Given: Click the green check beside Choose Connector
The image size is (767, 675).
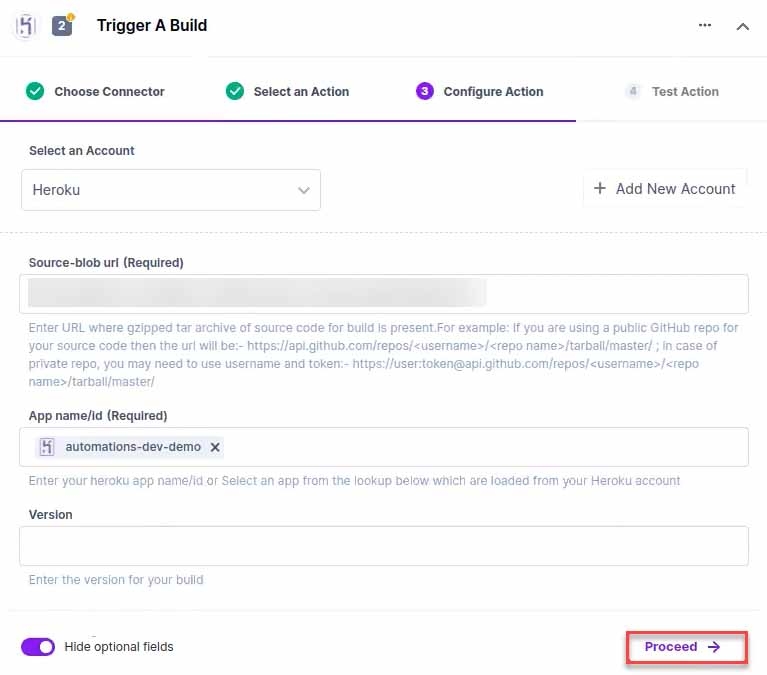Looking at the screenshot, I should coord(35,91).
